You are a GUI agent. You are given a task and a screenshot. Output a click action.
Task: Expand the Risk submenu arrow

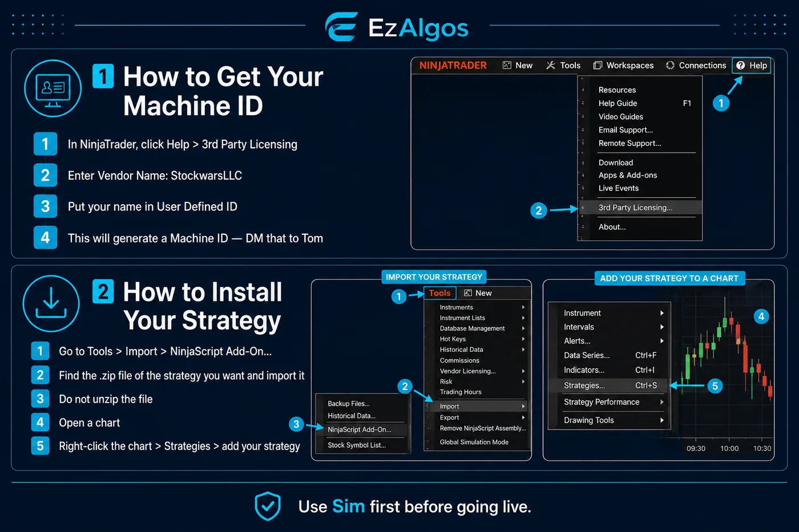point(523,381)
